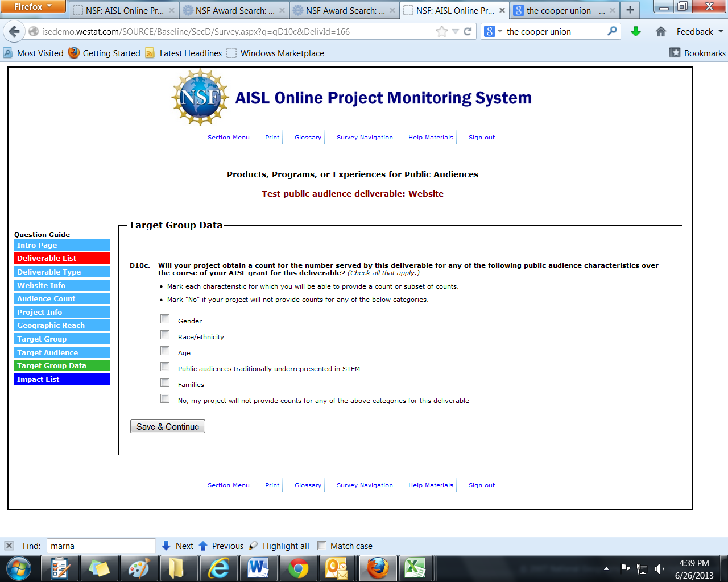
Task: Go to Intro Page in the Question Guide
Action: [x=62, y=245]
